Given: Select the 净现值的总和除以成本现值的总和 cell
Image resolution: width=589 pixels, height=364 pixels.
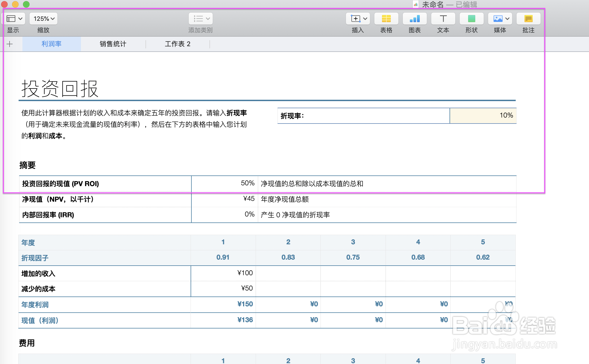Looking at the screenshot, I should (x=387, y=184).
